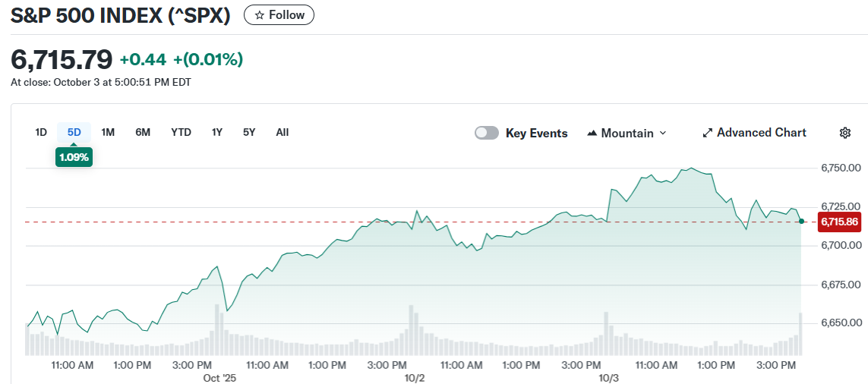The width and height of the screenshot is (868, 384).
Task: Open chart settings gear icon
Action: tap(844, 133)
